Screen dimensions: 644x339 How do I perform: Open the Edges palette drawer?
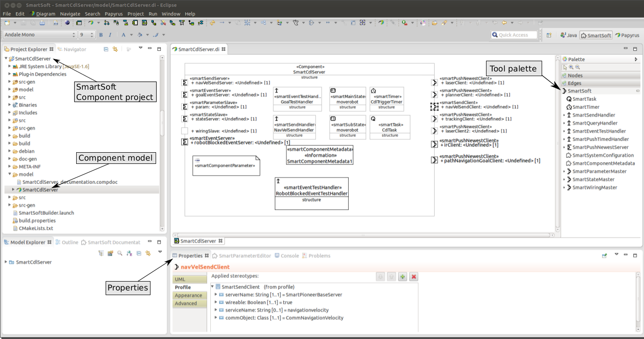click(x=600, y=83)
